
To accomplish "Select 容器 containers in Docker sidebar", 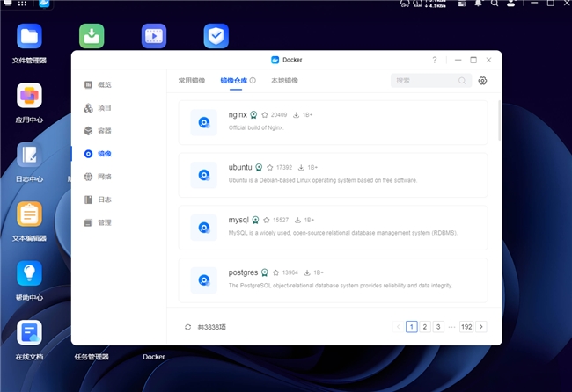I will pos(98,131).
